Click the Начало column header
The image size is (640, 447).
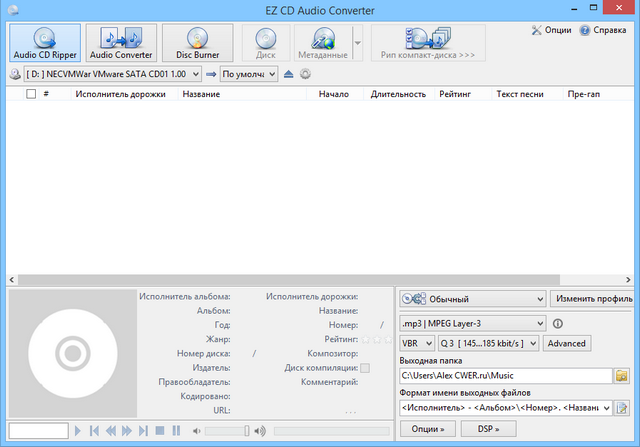pyautogui.click(x=335, y=94)
